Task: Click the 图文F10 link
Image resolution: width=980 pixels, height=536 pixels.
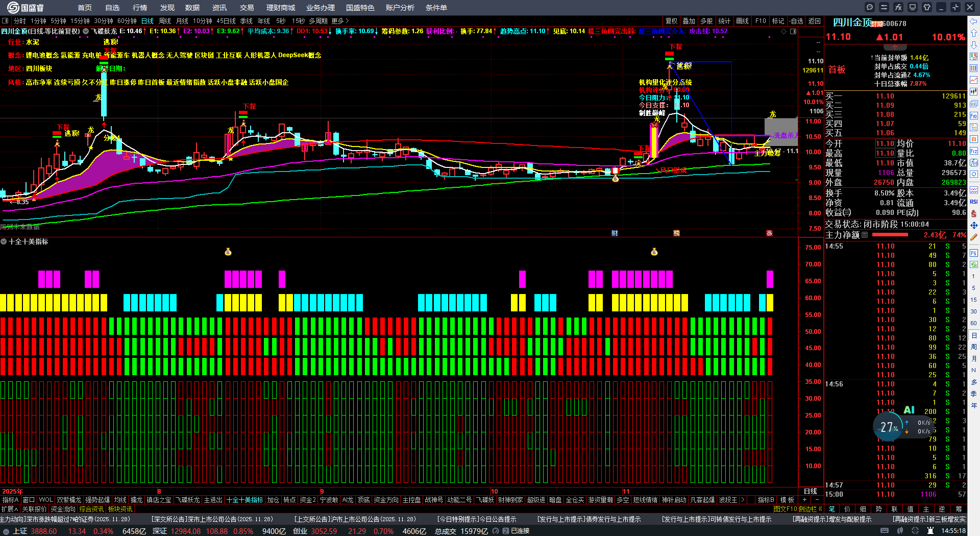Action: click(786, 509)
